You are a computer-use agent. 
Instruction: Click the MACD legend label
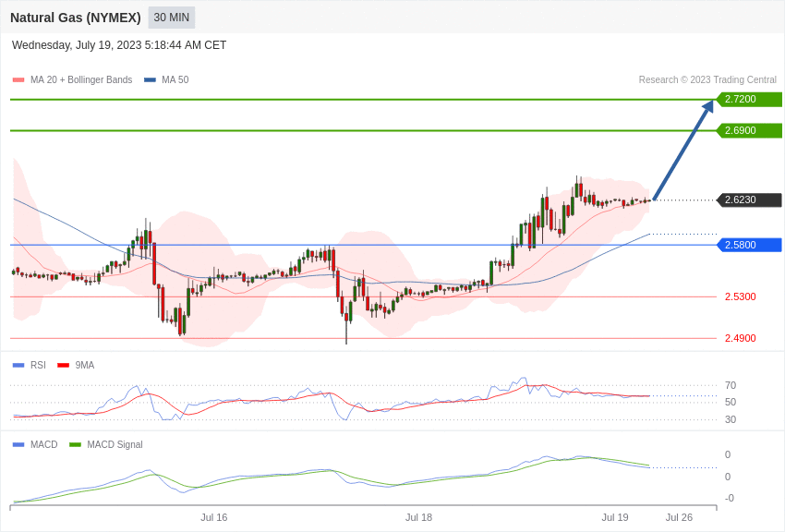[44, 444]
